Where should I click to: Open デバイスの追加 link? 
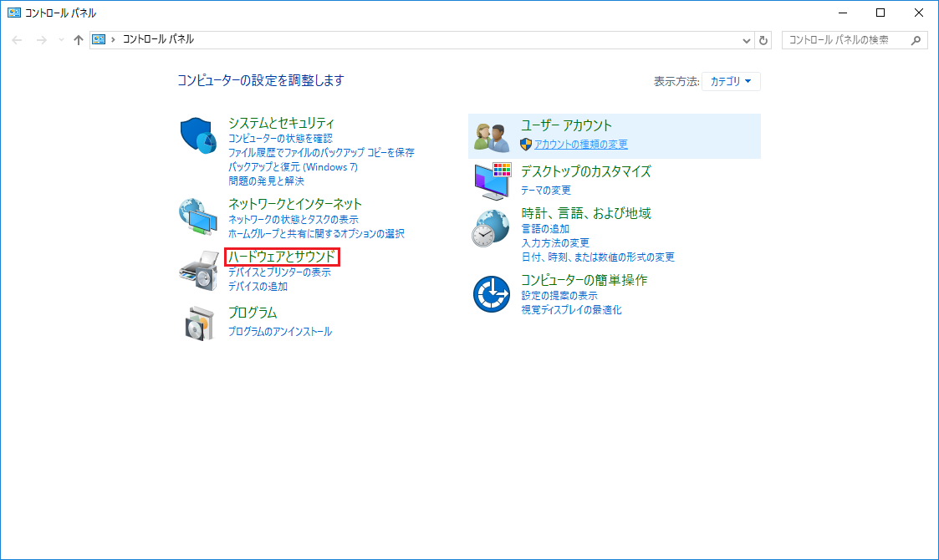click(258, 287)
